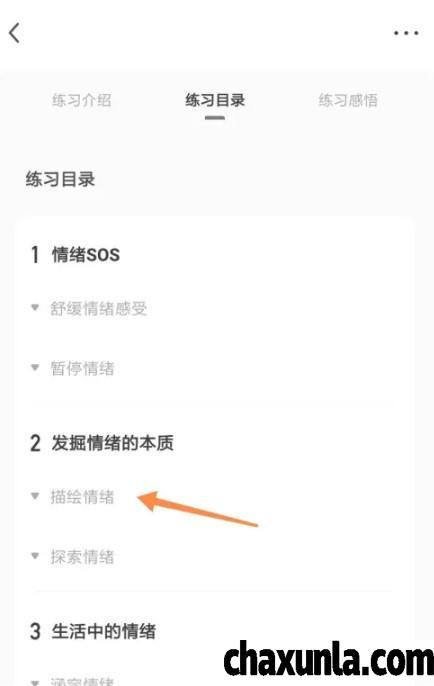This screenshot has width=434, height=686.
Task: Select chapter 3 生活中的情绪 heading
Action: 104,631
